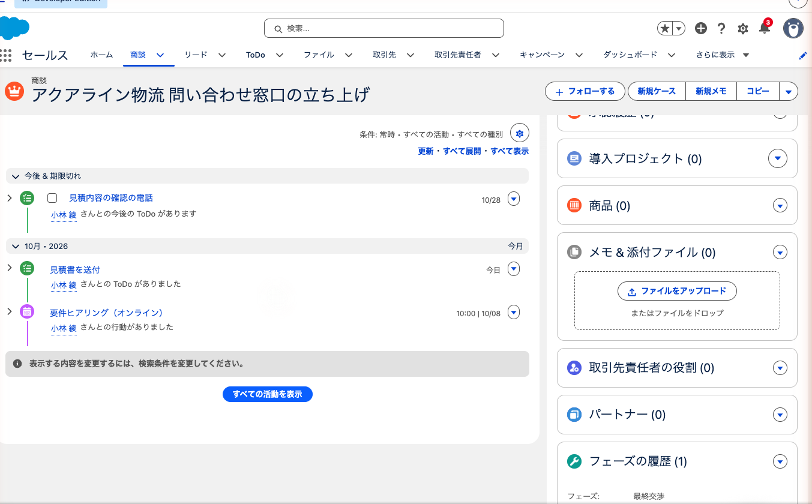The width and height of the screenshot is (812, 504).
Task: Click the Salesforce cloud logo
Action: point(14,28)
